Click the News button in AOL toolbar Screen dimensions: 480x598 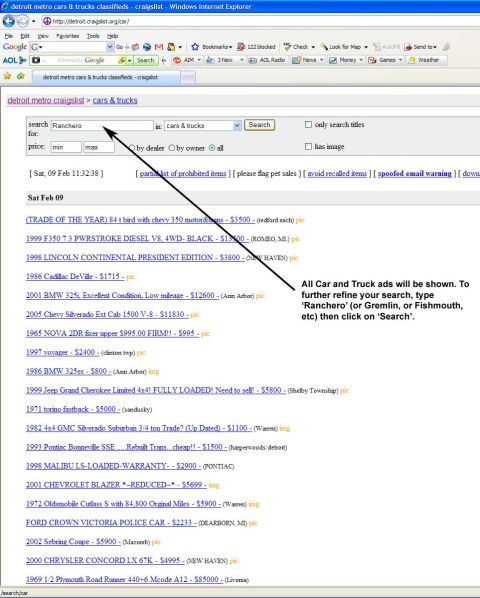(x=304, y=60)
